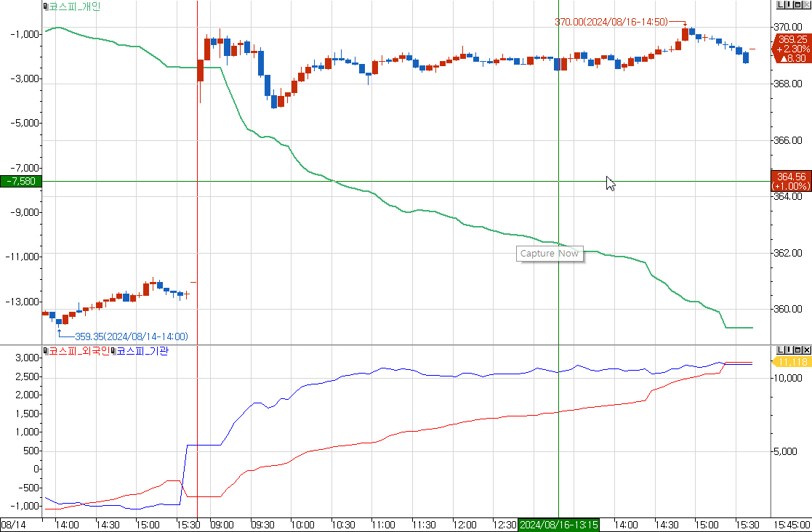812x532 pixels.
Task: Click the 10,000 right axis label in lower panel
Action: click(788, 378)
